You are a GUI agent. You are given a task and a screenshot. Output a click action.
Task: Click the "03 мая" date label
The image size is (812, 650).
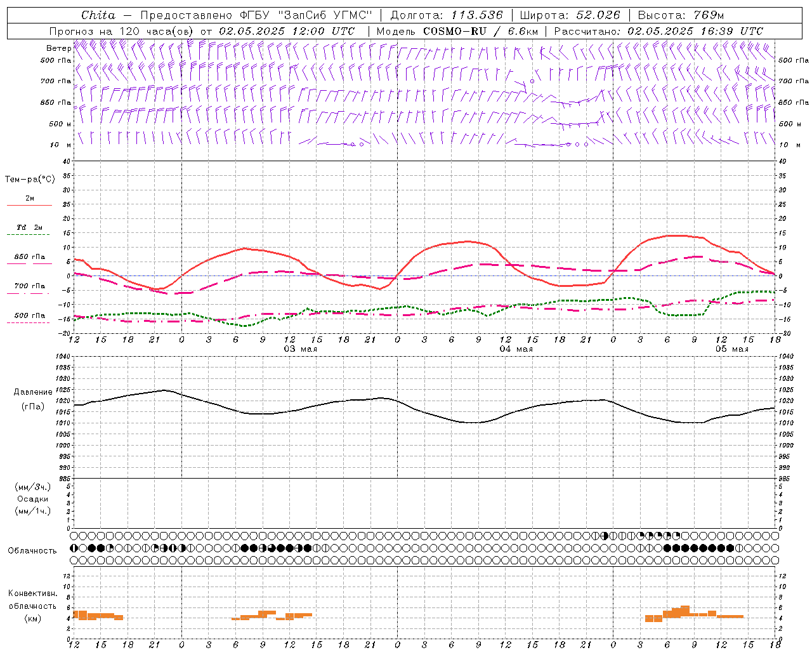[x=300, y=349]
